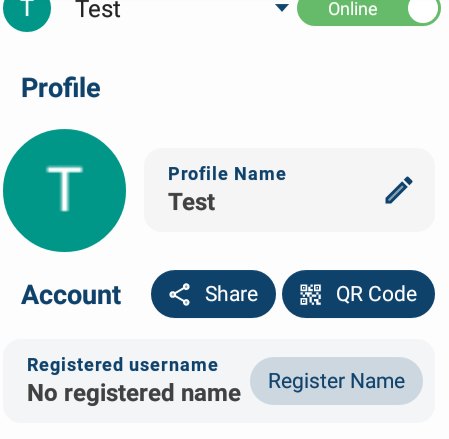Select the Account section heading
Screen dimensions: 449x439
point(71,295)
